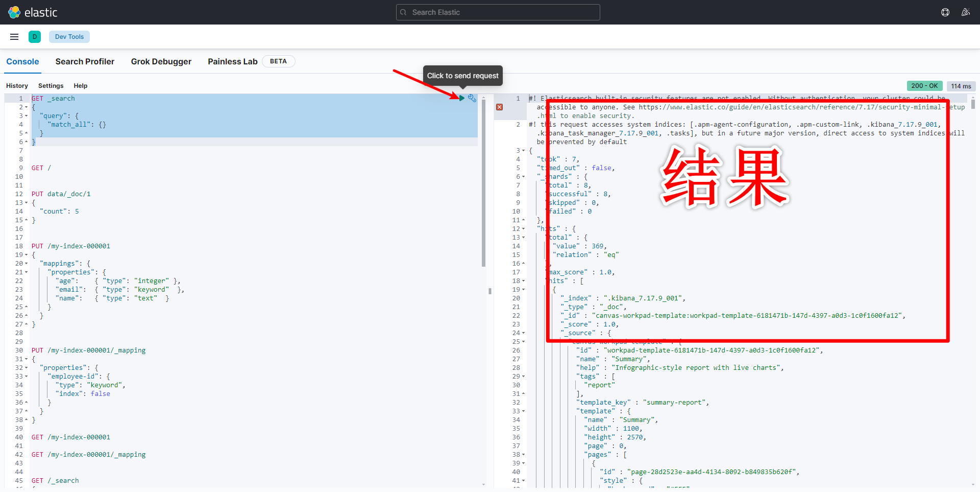980x492 pixels.
Task: Click the "age" integer mapping line
Action: click(118, 281)
